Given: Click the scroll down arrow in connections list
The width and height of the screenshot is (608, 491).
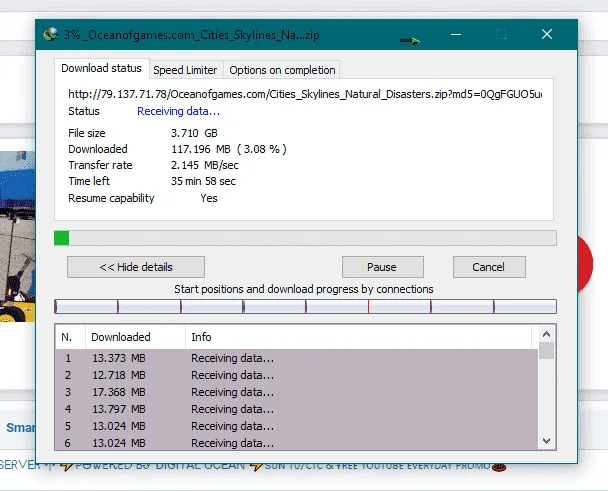Looking at the screenshot, I should tap(546, 441).
